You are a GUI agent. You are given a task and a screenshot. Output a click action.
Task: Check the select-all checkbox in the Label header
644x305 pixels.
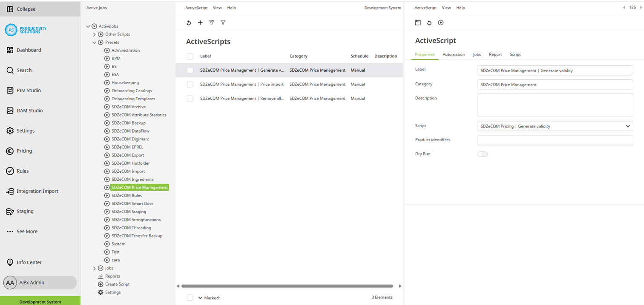pos(190,56)
